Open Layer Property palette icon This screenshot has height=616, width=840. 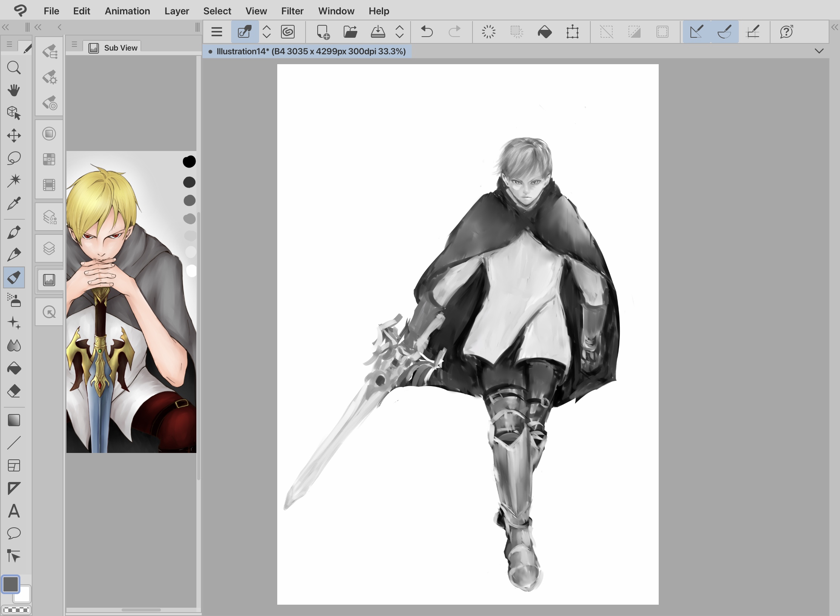point(49,217)
